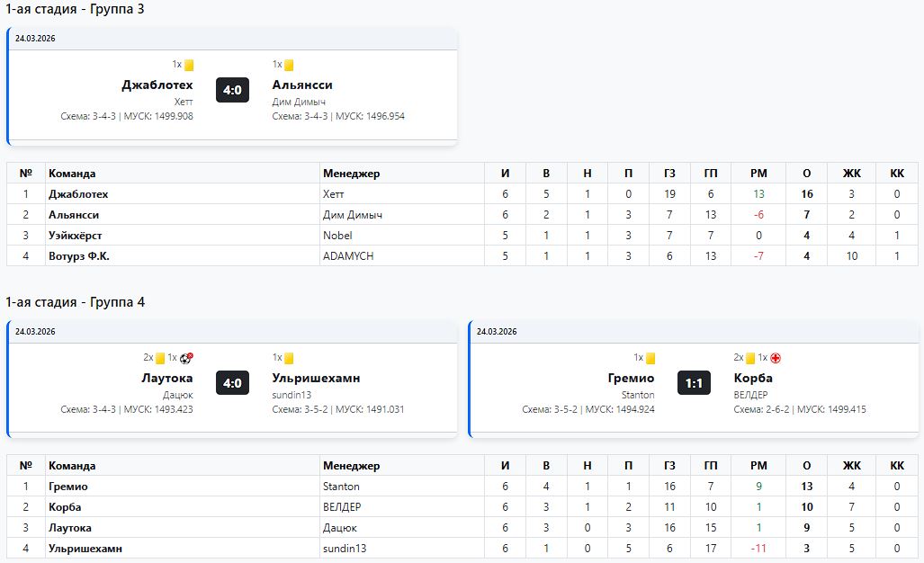Click the yellow card icon above Лаутока
This screenshot has width=924, height=563.
coord(160,358)
